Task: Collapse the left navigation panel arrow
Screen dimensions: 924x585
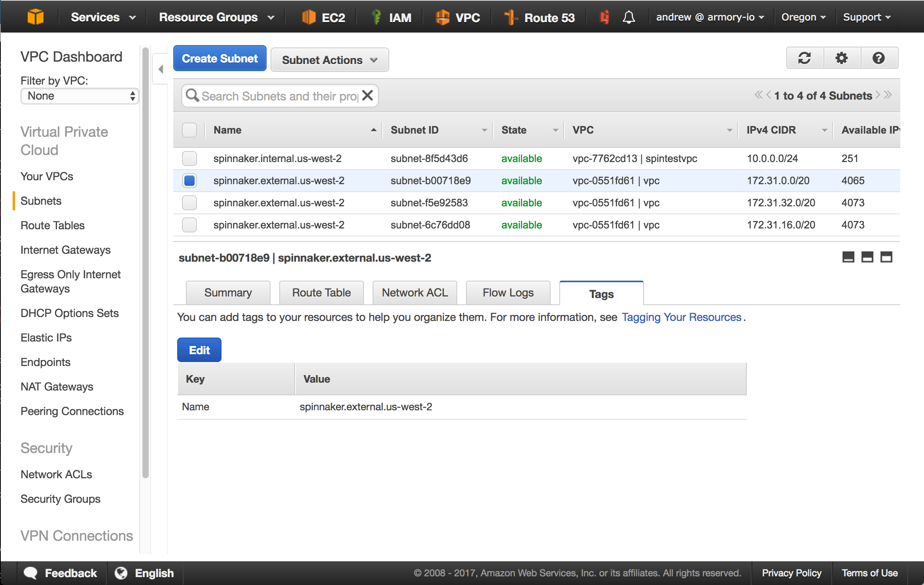Action: coord(161,69)
